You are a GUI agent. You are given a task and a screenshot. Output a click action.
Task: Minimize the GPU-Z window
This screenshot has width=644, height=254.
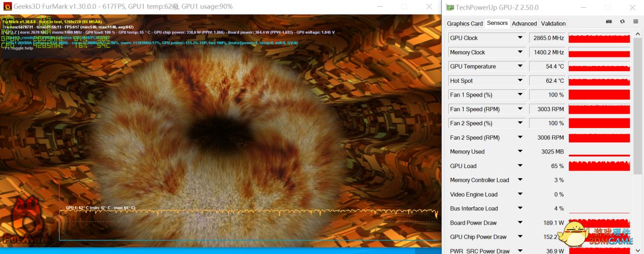click(584, 7)
